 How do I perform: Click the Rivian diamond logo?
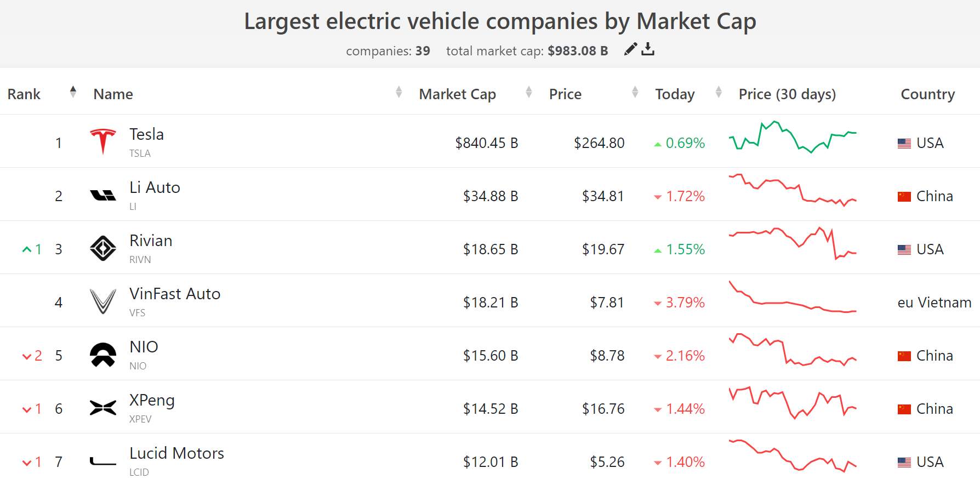[103, 248]
